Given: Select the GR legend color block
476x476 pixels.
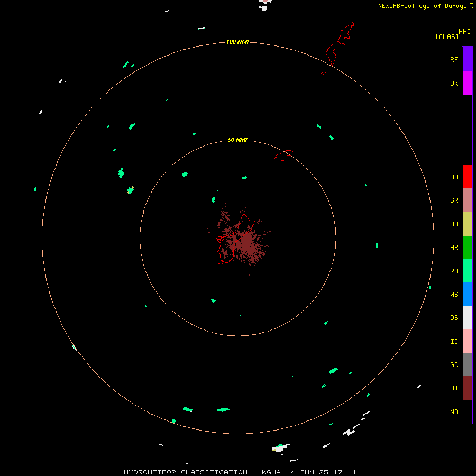Looking at the screenshot, I should tap(467, 200).
